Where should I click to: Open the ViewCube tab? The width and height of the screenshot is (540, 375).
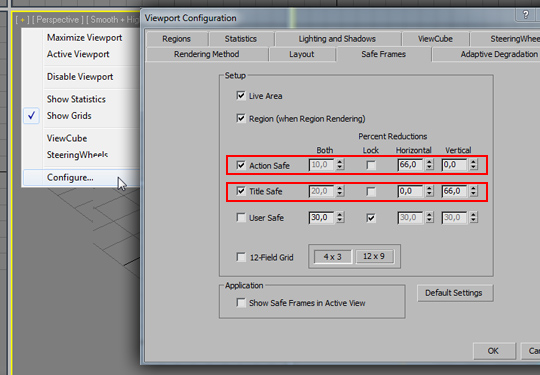click(x=435, y=39)
